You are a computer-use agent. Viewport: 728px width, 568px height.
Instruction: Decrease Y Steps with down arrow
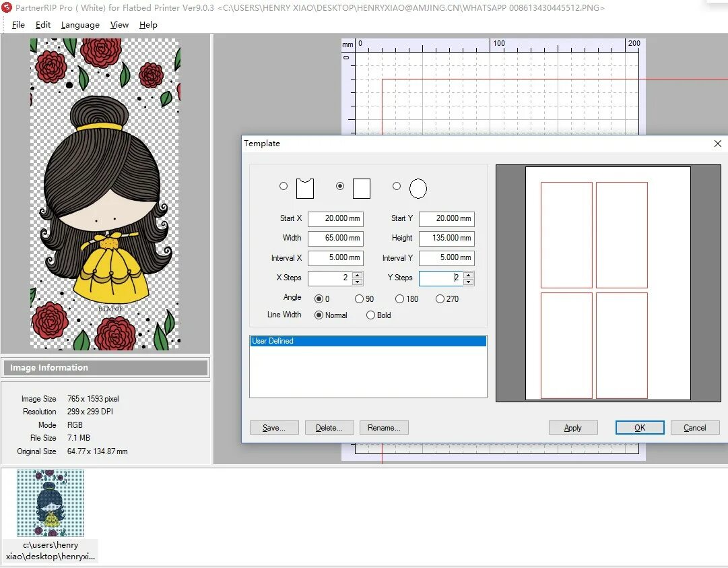[x=469, y=282]
